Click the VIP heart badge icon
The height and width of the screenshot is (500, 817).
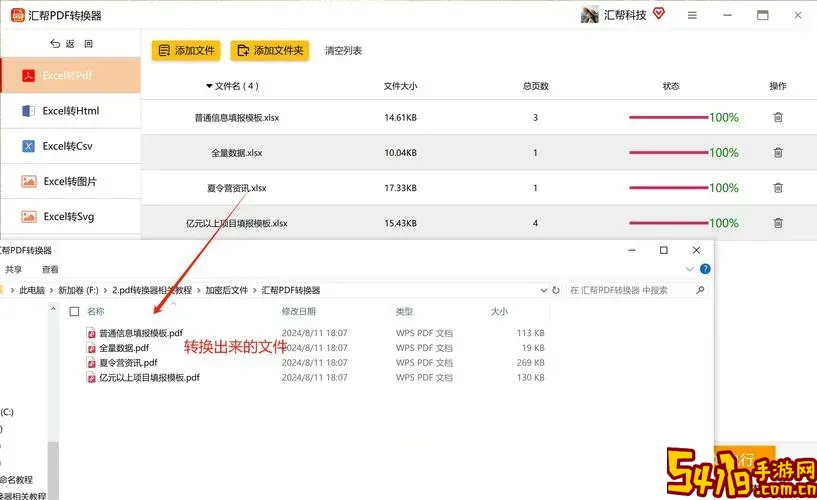(659, 14)
